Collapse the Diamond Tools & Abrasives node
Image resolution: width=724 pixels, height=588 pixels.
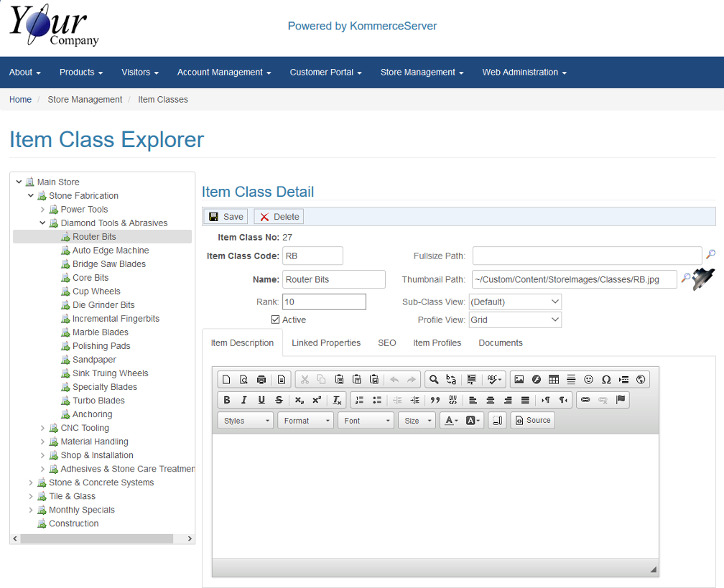pos(43,223)
